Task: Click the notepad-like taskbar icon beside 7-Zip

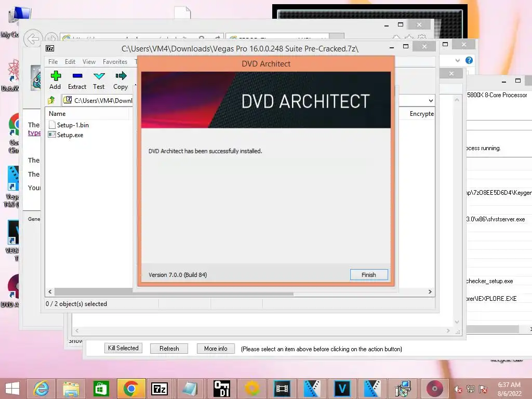Action: coord(190,389)
